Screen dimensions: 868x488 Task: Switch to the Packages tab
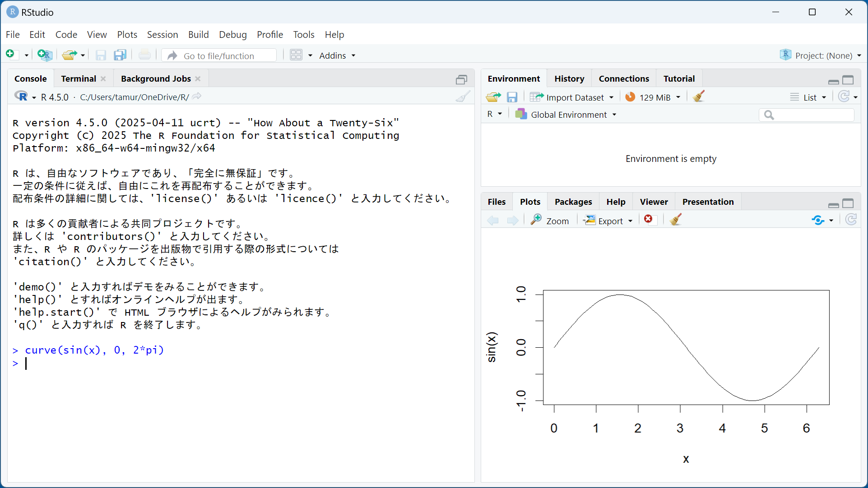tap(573, 202)
